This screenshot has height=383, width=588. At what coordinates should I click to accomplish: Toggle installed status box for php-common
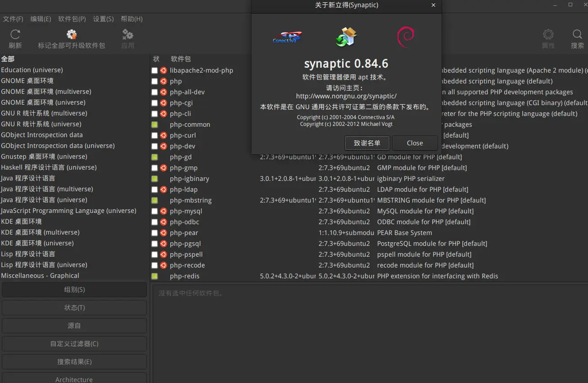(x=155, y=125)
